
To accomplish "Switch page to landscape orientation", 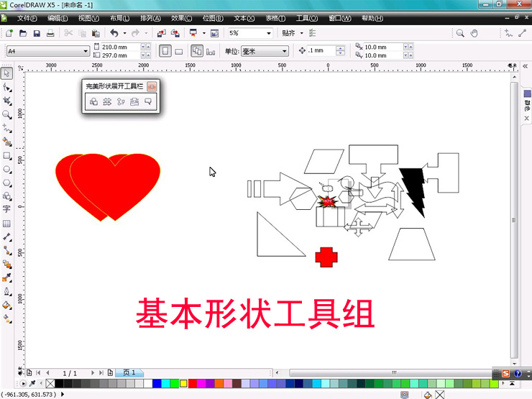I will click(x=179, y=51).
